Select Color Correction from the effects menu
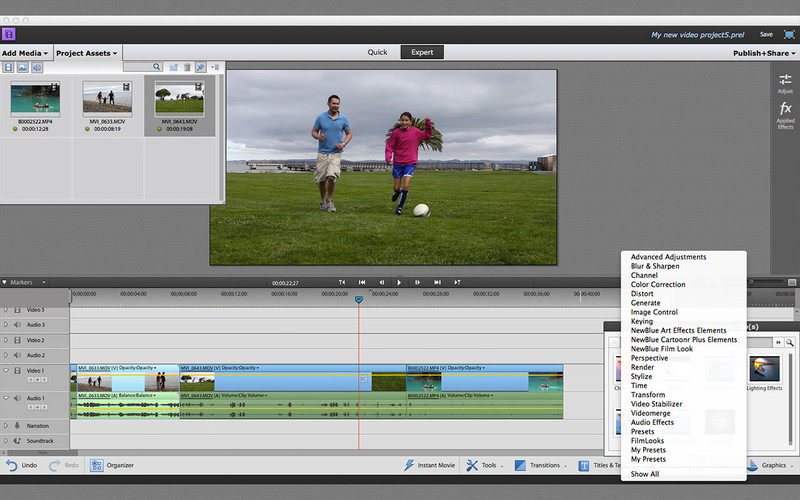The image size is (800, 500). [x=658, y=285]
